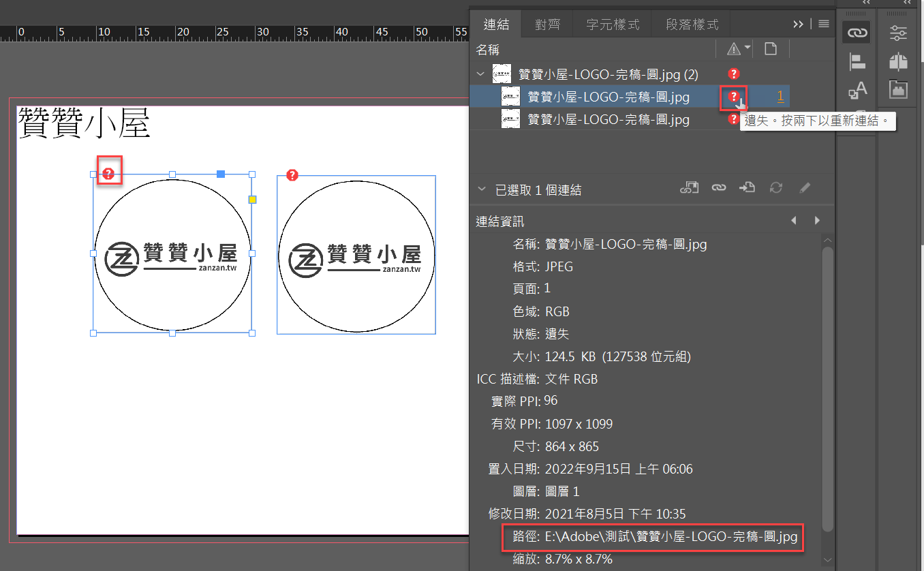Screen dimensions: 924x571
Task: Open the CC Libraries icon in dock
Action: pyautogui.click(x=898, y=89)
